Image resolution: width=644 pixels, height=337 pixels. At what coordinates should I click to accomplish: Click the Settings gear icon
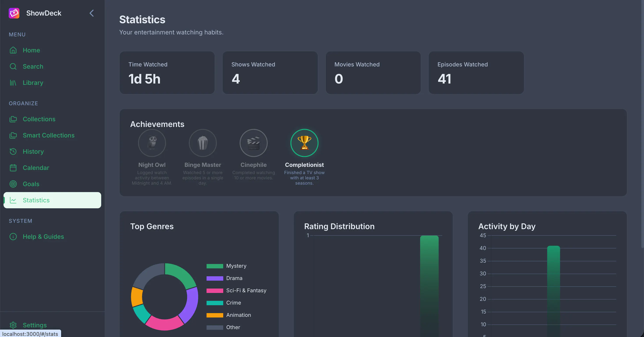coord(13,325)
